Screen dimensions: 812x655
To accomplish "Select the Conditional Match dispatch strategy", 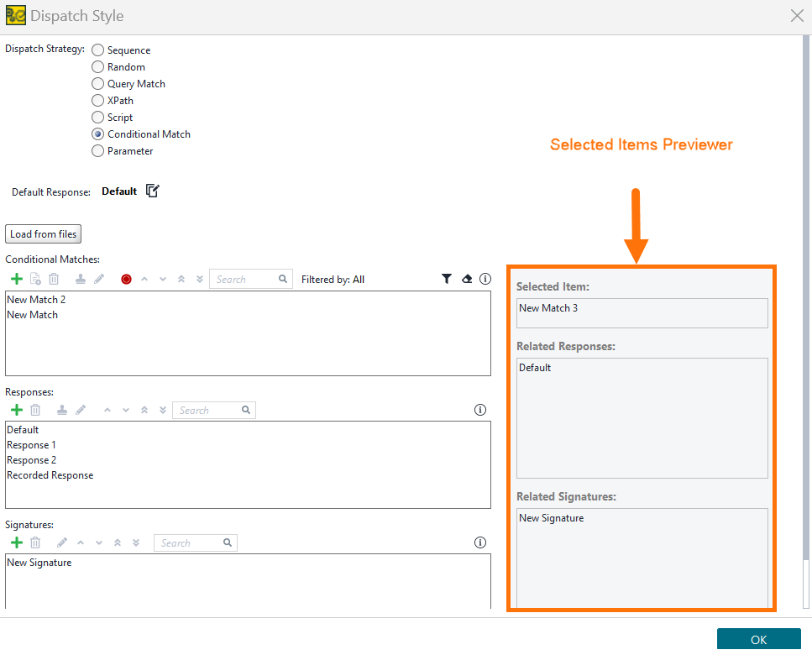I will click(98, 134).
